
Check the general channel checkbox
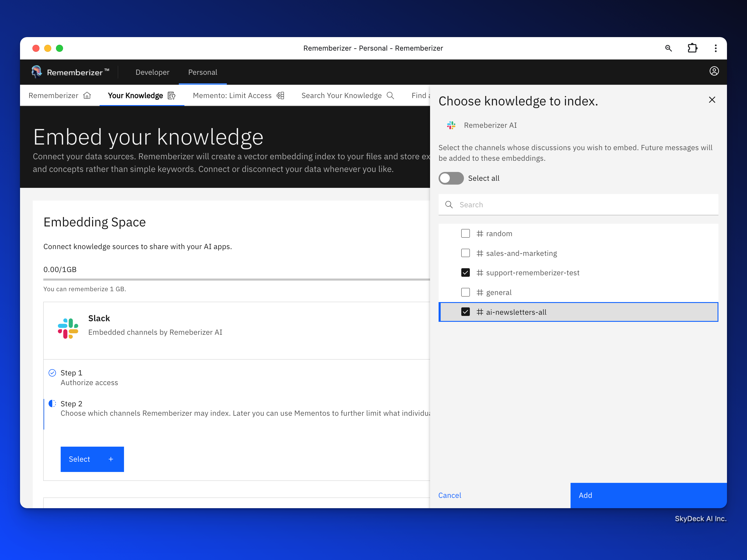point(465,292)
